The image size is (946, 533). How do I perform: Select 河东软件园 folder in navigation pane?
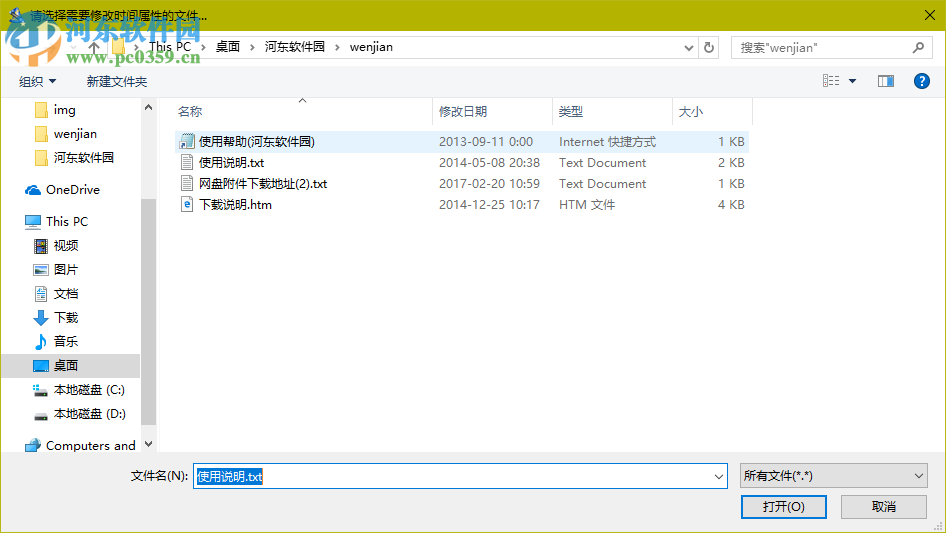click(74, 158)
